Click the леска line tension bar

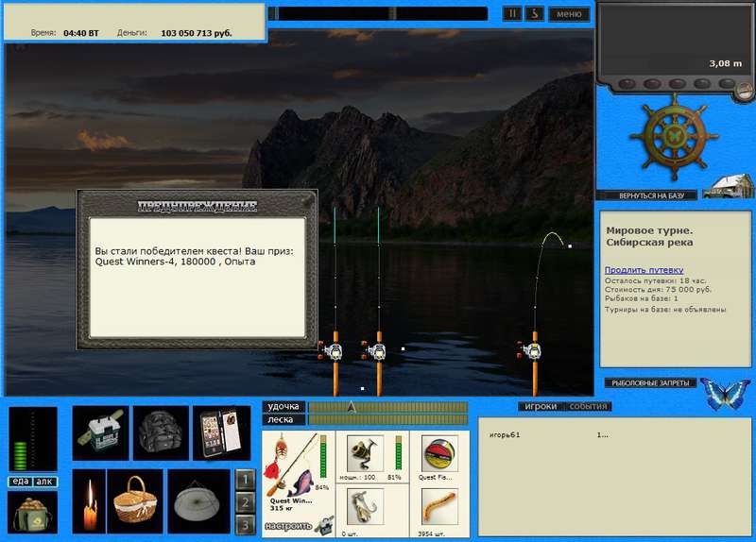(x=387, y=419)
